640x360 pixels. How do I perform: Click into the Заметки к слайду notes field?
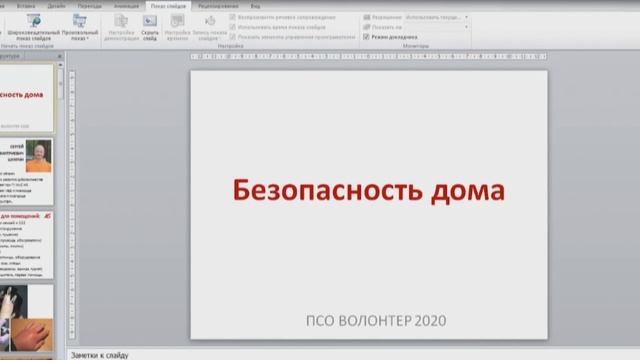[353, 355]
